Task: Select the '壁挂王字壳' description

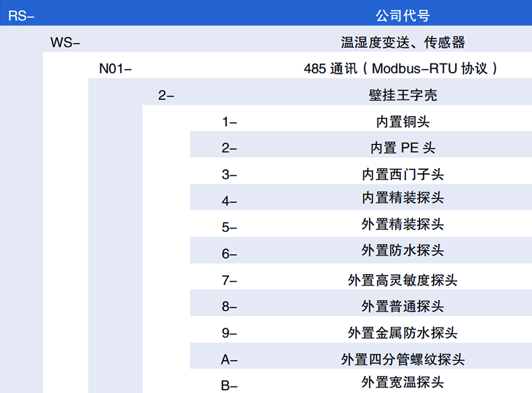Action: 403,95
